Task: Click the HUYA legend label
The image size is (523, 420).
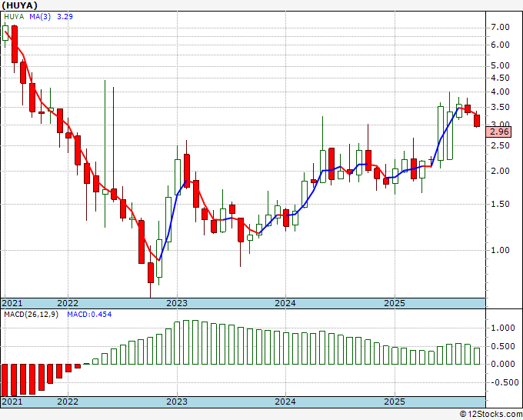Action: pyautogui.click(x=14, y=17)
